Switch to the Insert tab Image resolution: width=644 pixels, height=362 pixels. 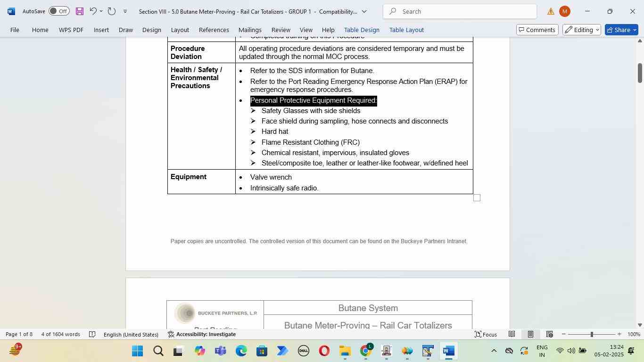(x=101, y=30)
